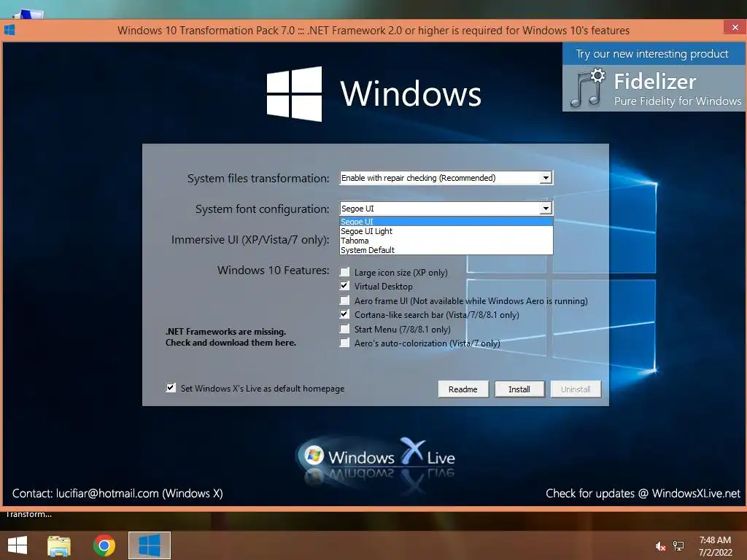Choose System Default in font list
Image resolution: width=747 pixels, height=560 pixels.
(446, 250)
